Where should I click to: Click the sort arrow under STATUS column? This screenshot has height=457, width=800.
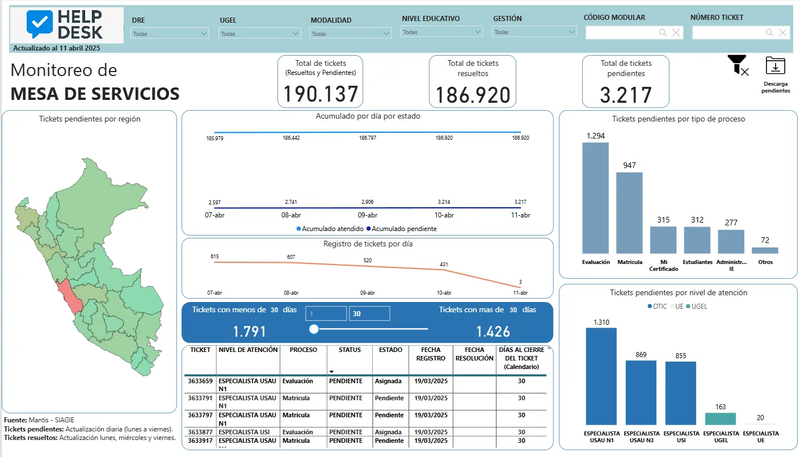pyautogui.click(x=330, y=371)
